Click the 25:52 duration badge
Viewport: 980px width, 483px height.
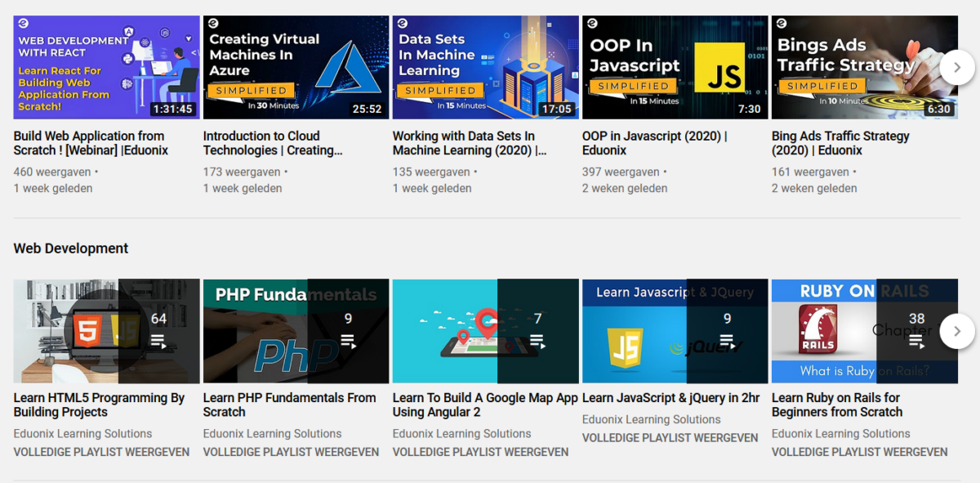367,109
